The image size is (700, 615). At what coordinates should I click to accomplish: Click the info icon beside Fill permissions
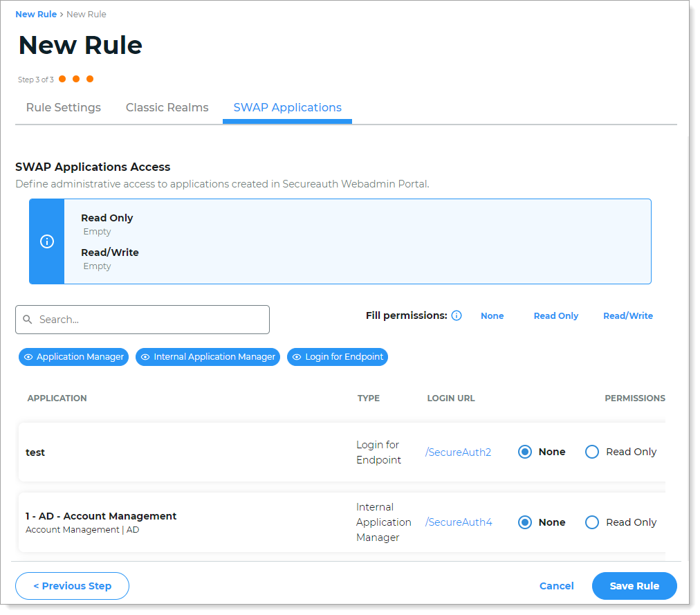[457, 315]
